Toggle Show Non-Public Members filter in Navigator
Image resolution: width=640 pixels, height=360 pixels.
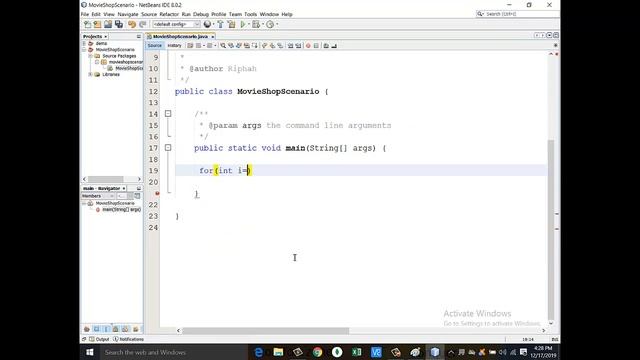[x=116, y=329]
